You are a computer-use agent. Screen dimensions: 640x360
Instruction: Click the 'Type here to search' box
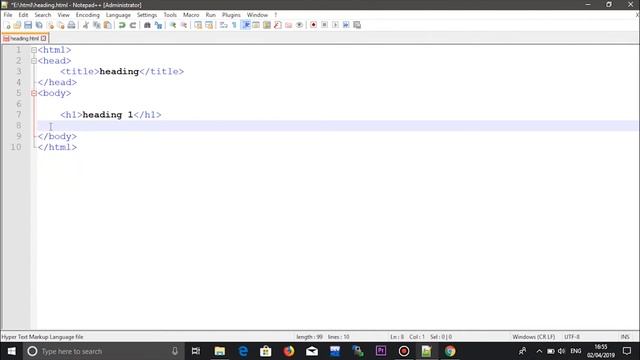(x=102, y=351)
